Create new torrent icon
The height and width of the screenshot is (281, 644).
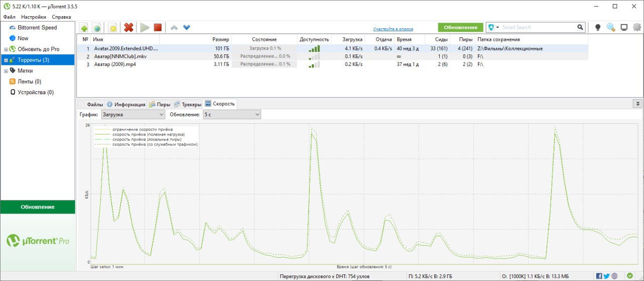click(x=113, y=28)
